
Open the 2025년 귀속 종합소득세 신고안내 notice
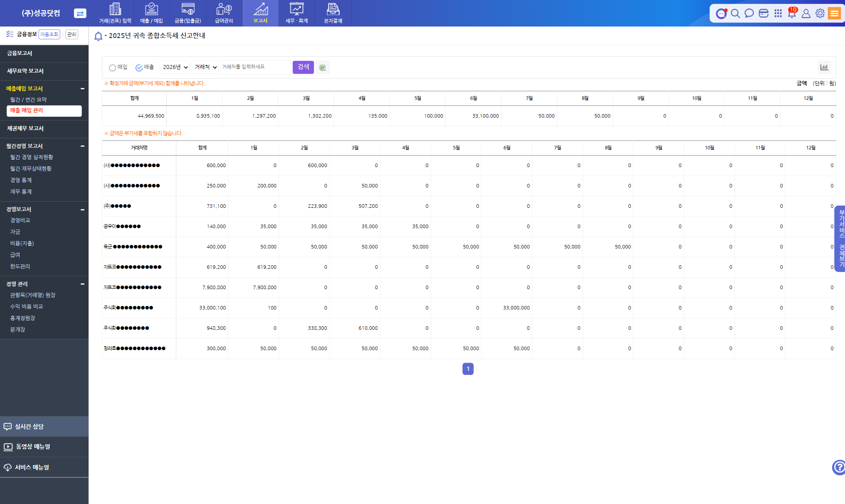point(157,36)
